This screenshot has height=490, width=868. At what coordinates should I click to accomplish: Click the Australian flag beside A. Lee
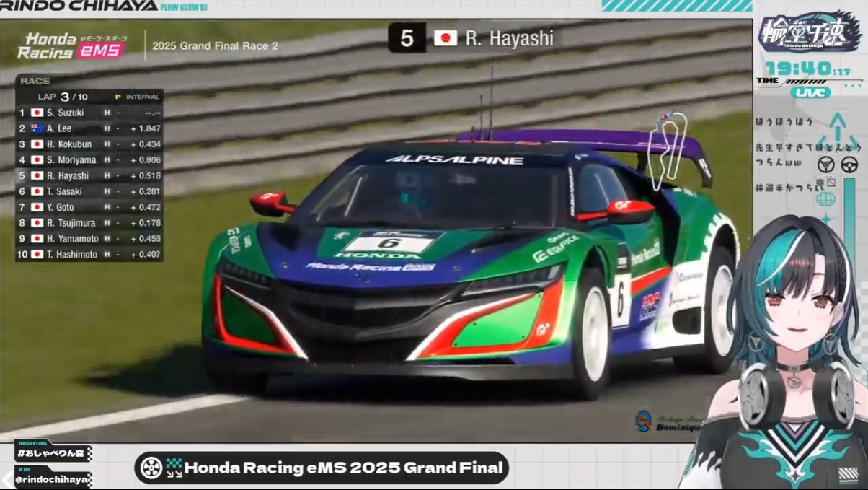pyautogui.click(x=37, y=128)
